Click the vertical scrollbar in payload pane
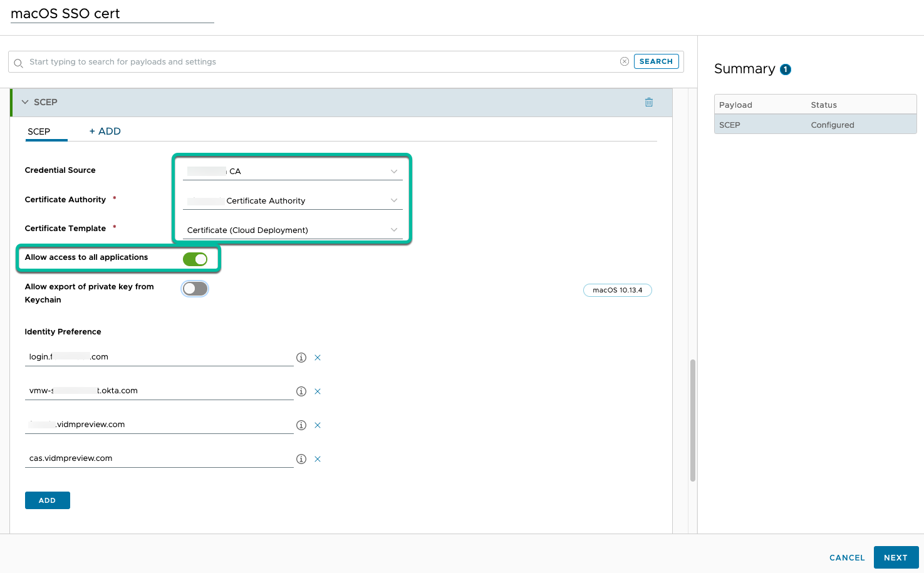The width and height of the screenshot is (924, 573). pyautogui.click(x=692, y=420)
